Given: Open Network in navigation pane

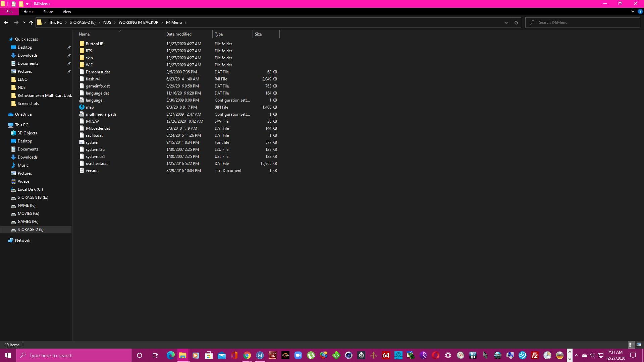Looking at the screenshot, I should tap(22, 240).
